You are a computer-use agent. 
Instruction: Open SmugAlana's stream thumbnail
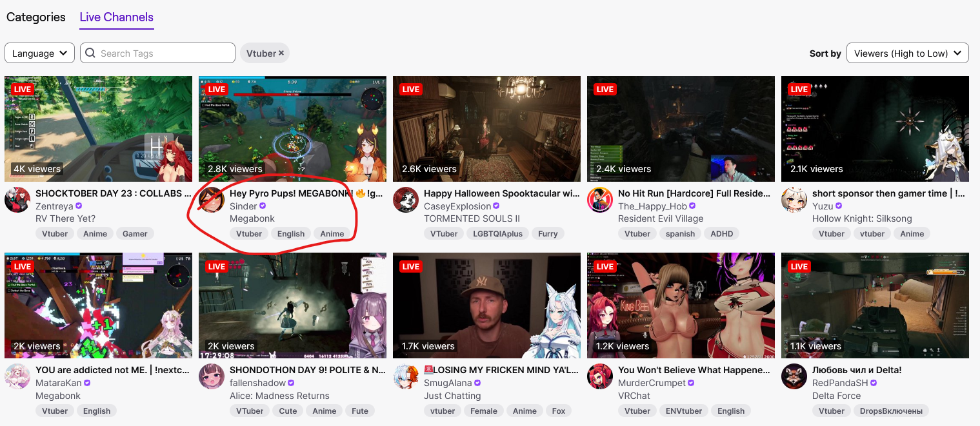tap(486, 305)
